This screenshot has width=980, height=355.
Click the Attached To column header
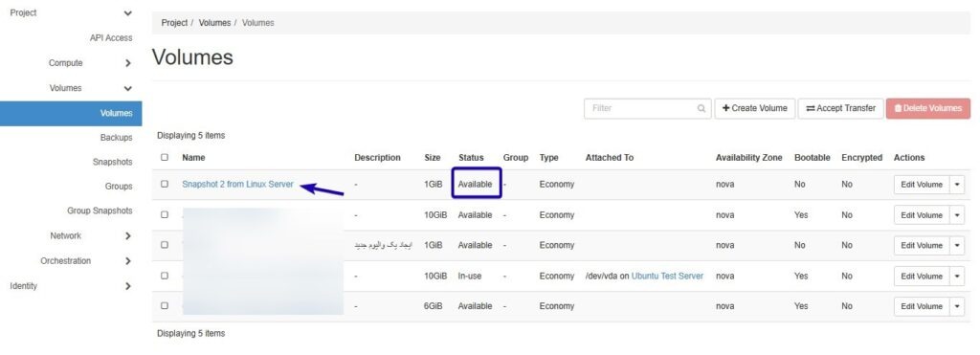(610, 158)
